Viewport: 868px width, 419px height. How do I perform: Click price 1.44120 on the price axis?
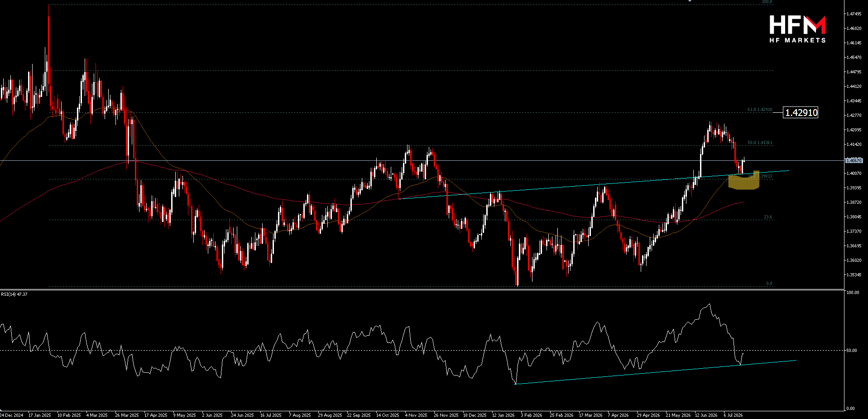(854, 87)
